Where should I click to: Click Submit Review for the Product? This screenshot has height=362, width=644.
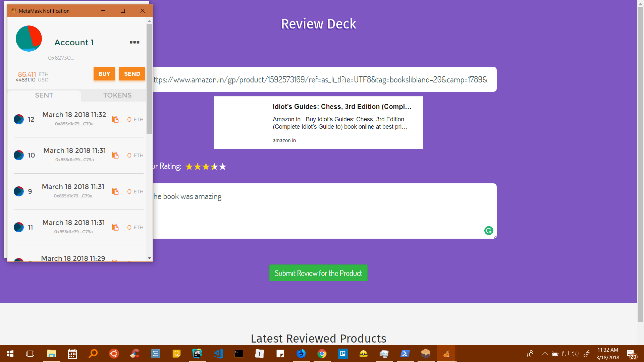318,273
